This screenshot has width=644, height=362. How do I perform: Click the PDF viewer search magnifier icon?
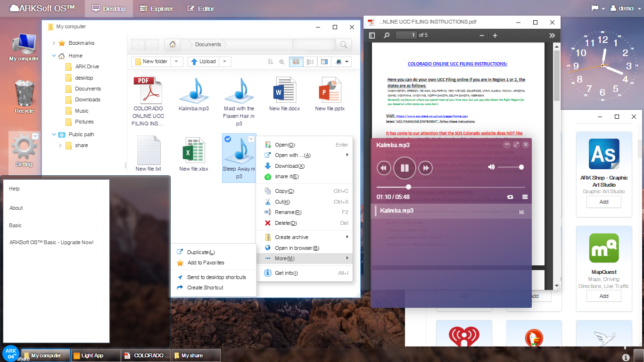pos(387,35)
